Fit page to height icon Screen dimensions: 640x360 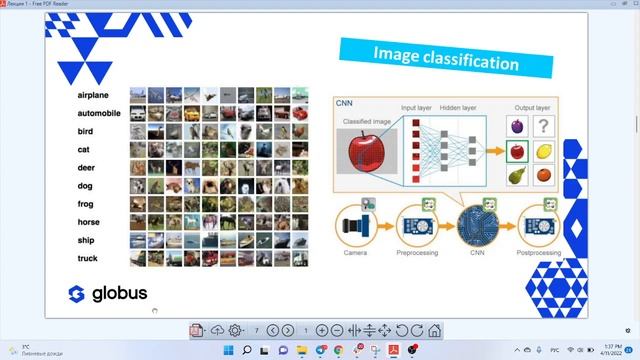[x=369, y=330]
